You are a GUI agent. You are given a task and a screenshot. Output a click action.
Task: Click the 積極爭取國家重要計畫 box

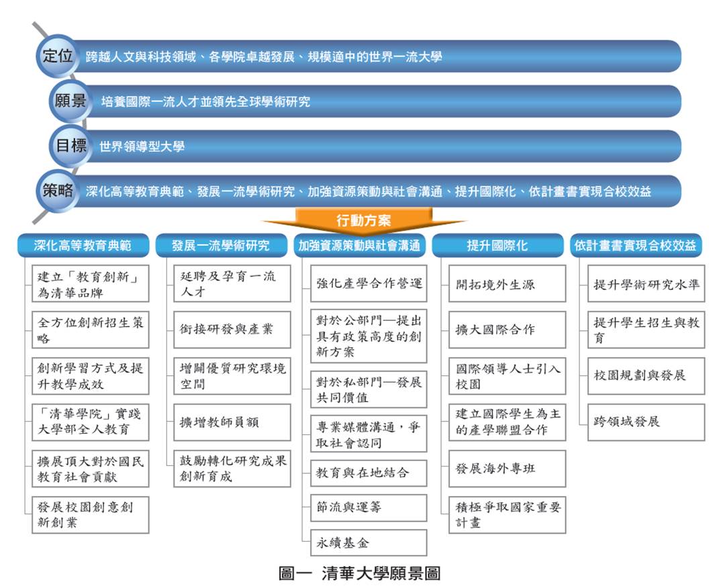pyautogui.click(x=507, y=515)
